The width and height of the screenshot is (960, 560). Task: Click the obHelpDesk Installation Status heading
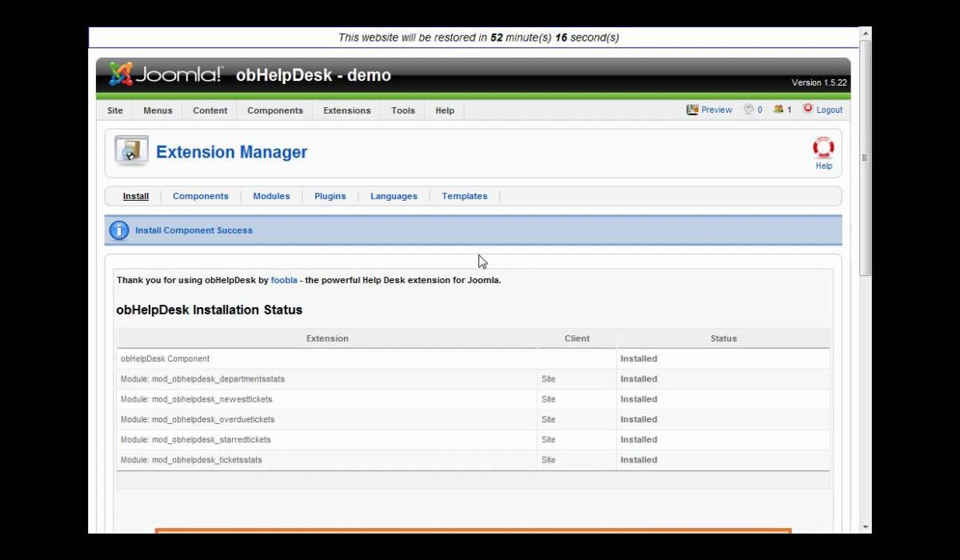point(209,310)
